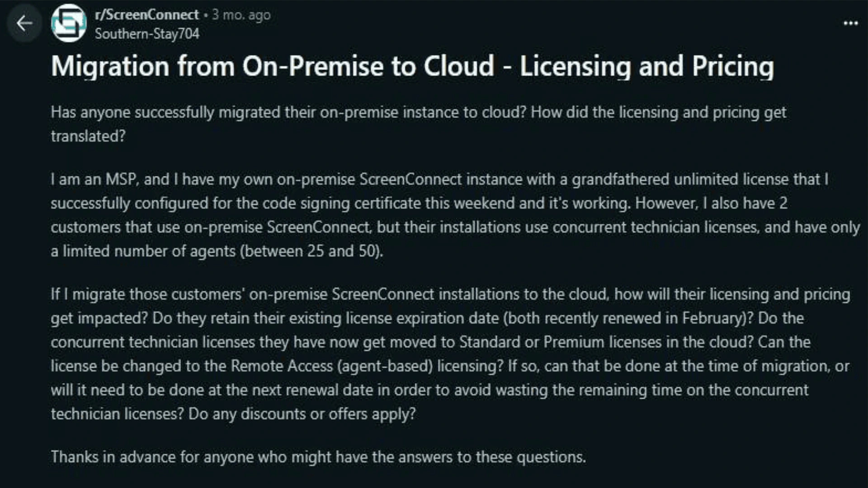868x488 pixels.
Task: Click the 3 mo. ago timestamp
Action: [240, 14]
